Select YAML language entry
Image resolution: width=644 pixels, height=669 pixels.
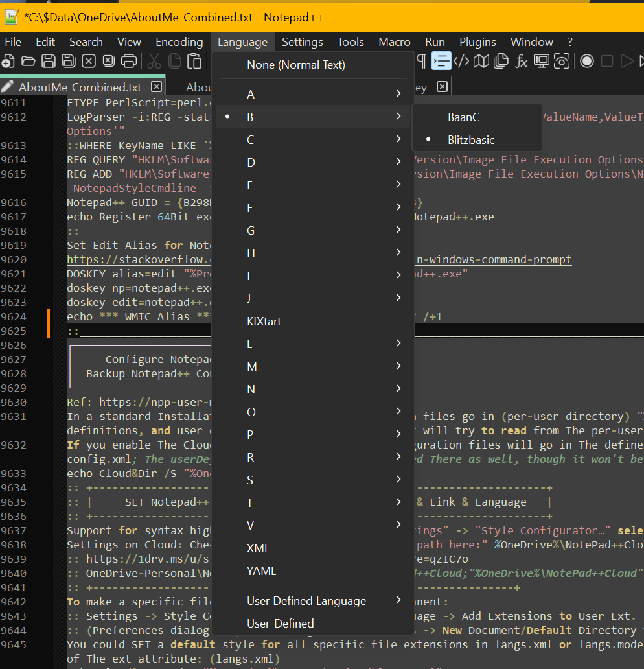[x=313, y=571]
